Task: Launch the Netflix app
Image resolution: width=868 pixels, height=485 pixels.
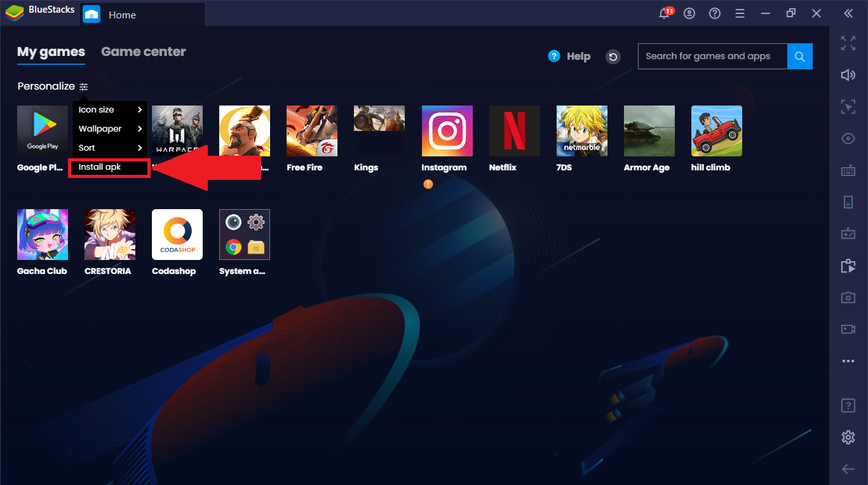Action: point(514,131)
